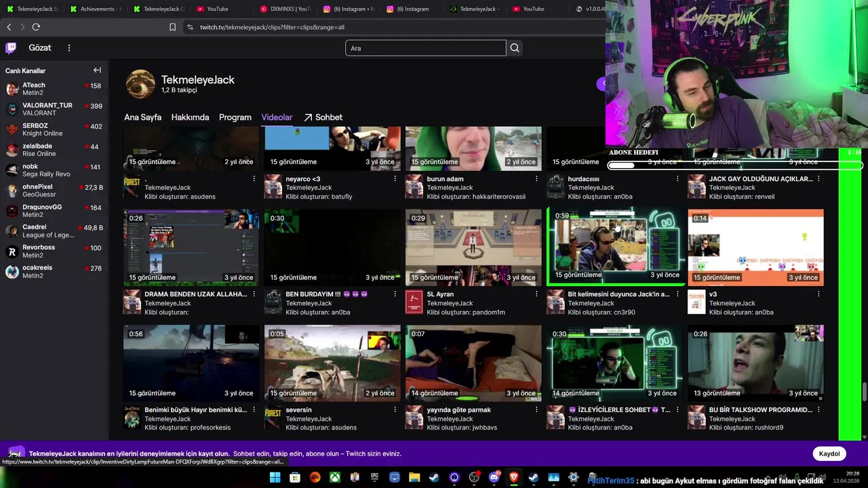Click the browser address bar URL
868x488 pixels.
272,27
